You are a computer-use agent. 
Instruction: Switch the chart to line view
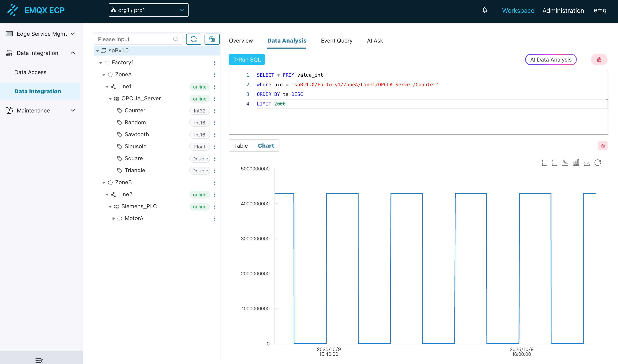565,162
